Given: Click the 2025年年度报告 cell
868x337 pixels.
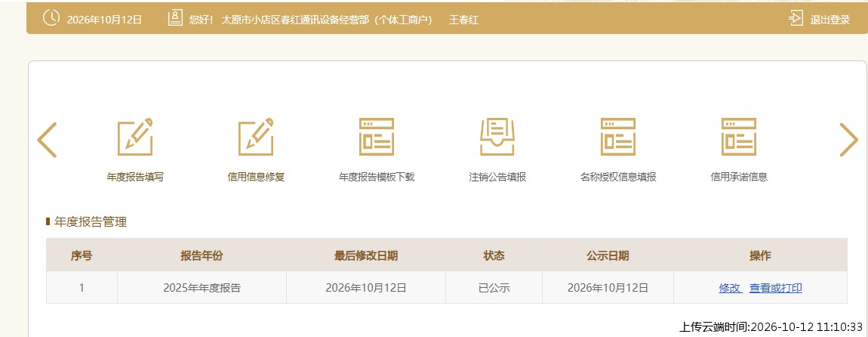Looking at the screenshot, I should (x=202, y=288).
